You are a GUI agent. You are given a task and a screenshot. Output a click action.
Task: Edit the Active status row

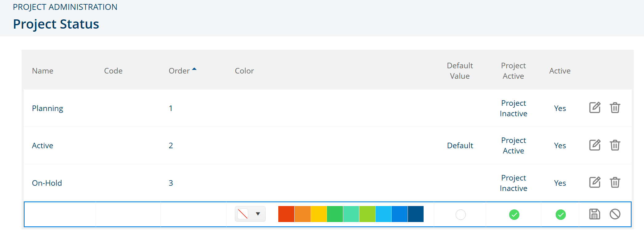(594, 145)
